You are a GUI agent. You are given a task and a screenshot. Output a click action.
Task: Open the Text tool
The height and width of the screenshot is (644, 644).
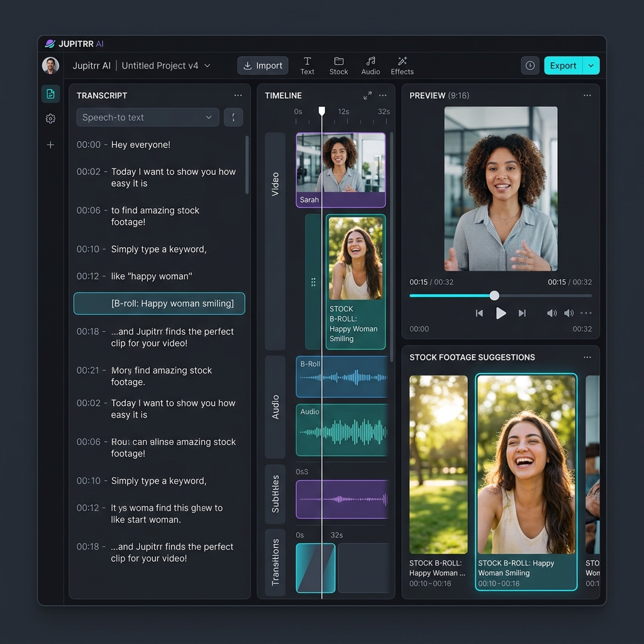(x=307, y=65)
